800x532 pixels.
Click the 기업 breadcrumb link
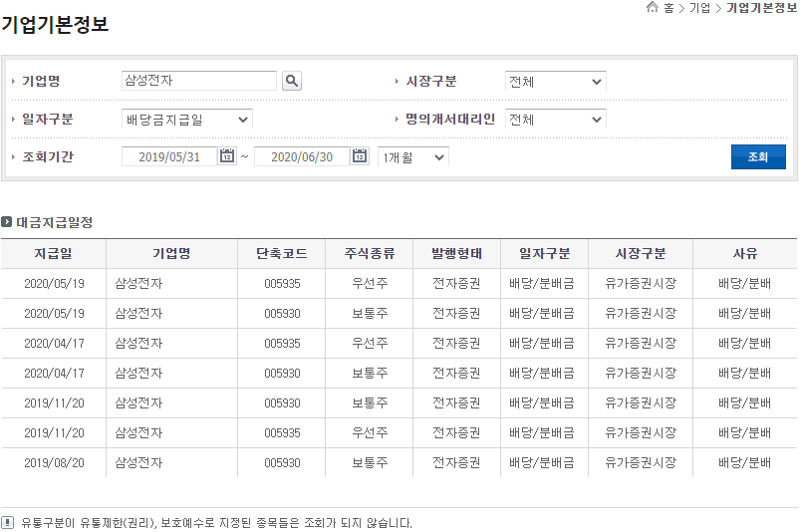coord(699,8)
